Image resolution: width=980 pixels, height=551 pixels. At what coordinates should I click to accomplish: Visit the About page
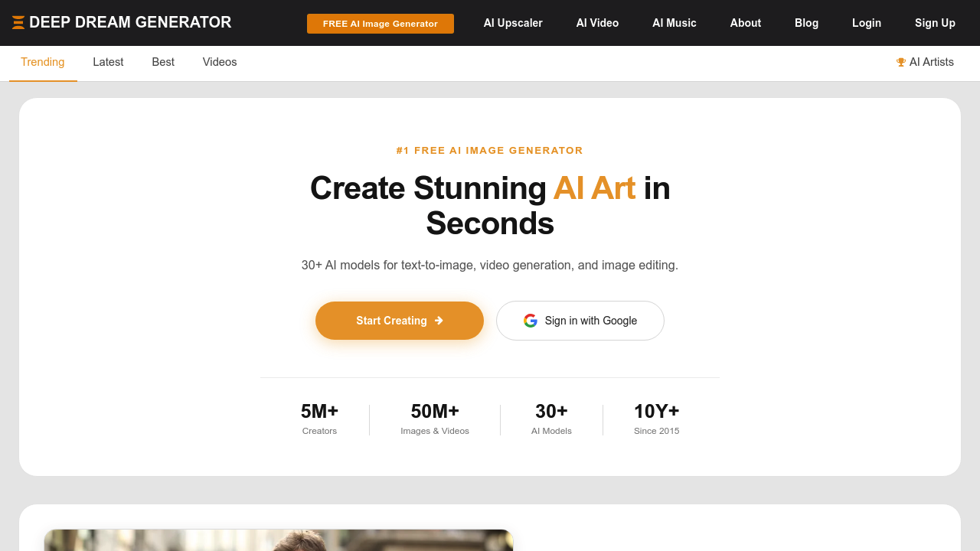click(x=746, y=23)
